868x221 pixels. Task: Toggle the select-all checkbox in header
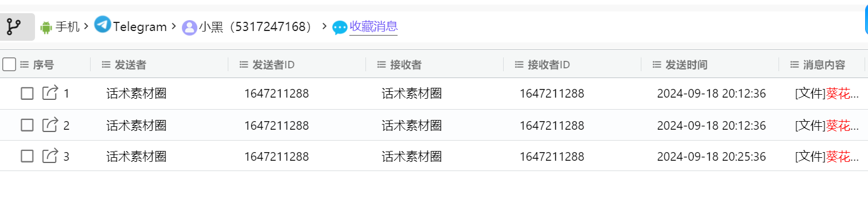click(x=9, y=64)
